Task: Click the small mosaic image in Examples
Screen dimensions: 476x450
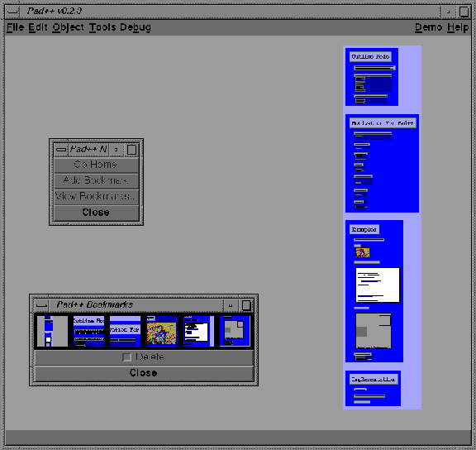Action: (363, 252)
